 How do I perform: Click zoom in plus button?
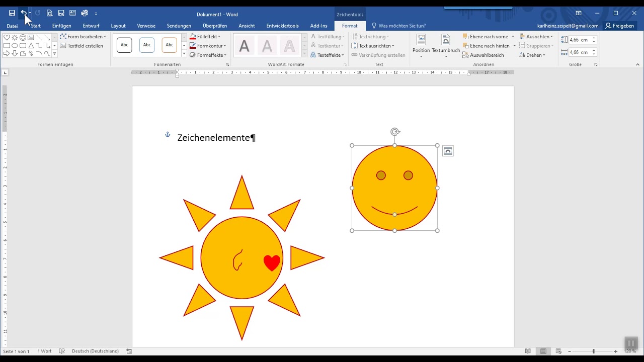tap(616, 351)
